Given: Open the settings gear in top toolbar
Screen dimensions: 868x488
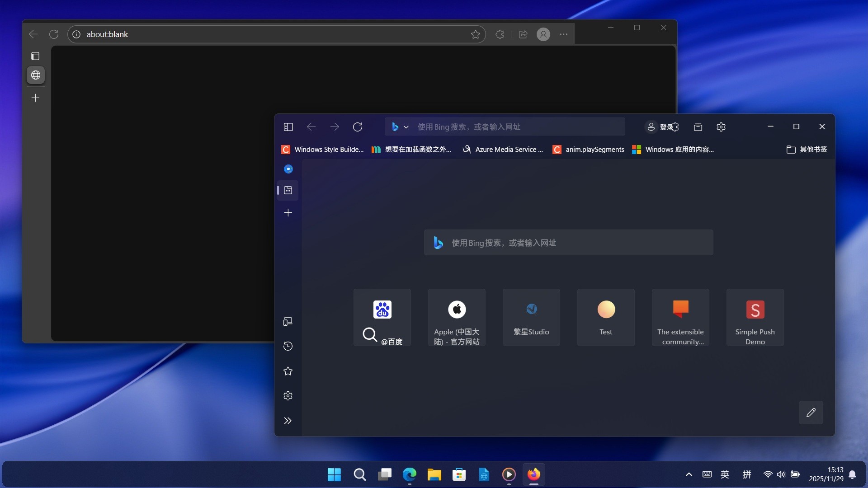Looking at the screenshot, I should (721, 127).
